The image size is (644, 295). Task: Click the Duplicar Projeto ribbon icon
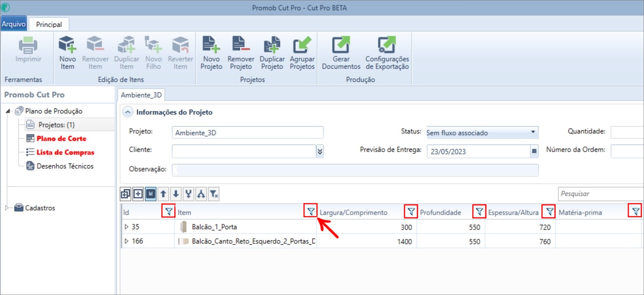point(272,44)
